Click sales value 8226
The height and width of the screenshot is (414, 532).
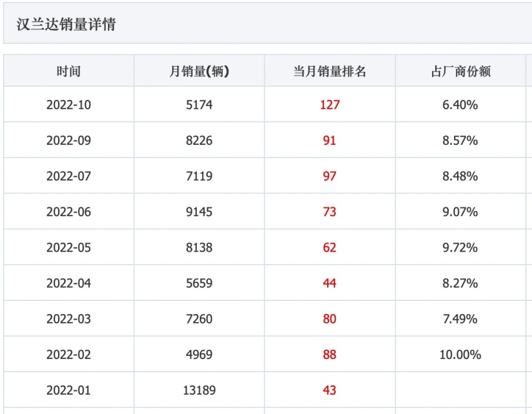[x=199, y=140]
